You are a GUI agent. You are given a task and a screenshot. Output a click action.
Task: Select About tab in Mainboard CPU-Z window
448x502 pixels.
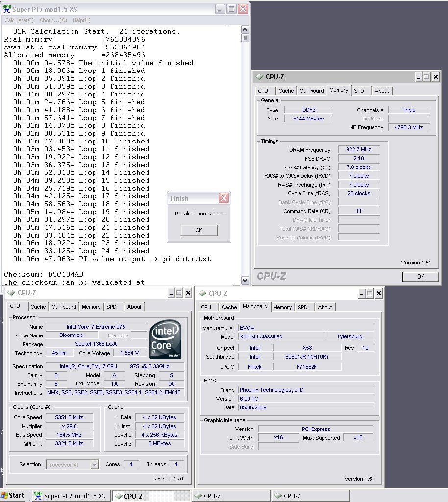325,307
